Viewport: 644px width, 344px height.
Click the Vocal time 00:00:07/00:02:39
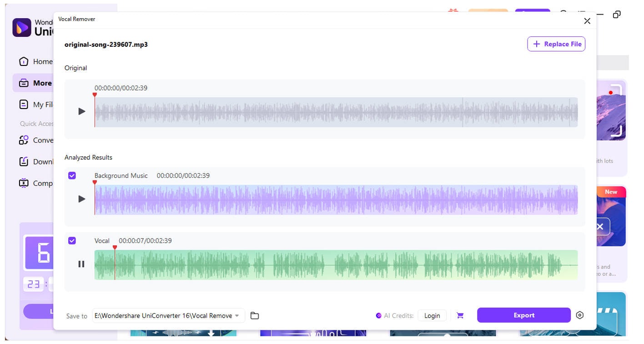coord(145,240)
